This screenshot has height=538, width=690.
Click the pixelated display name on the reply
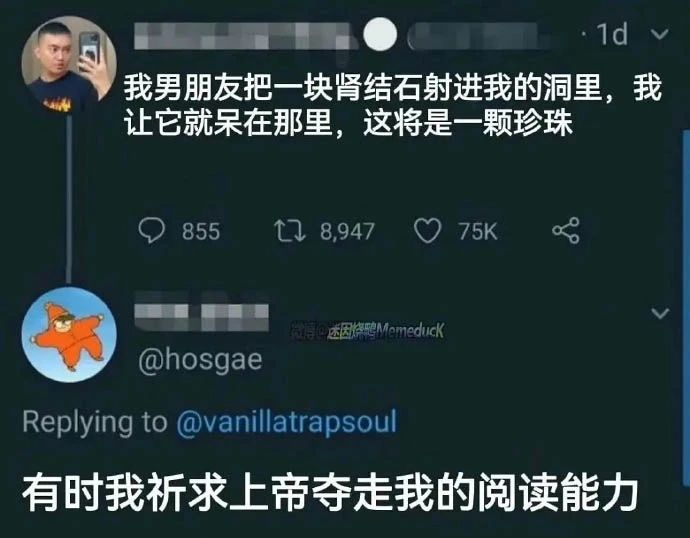coord(202,311)
